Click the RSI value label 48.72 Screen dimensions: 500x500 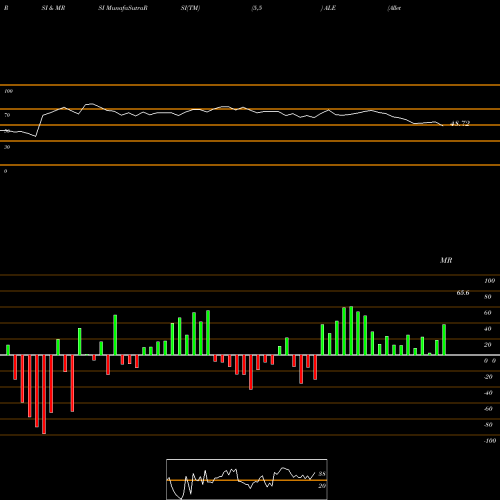coord(460,124)
